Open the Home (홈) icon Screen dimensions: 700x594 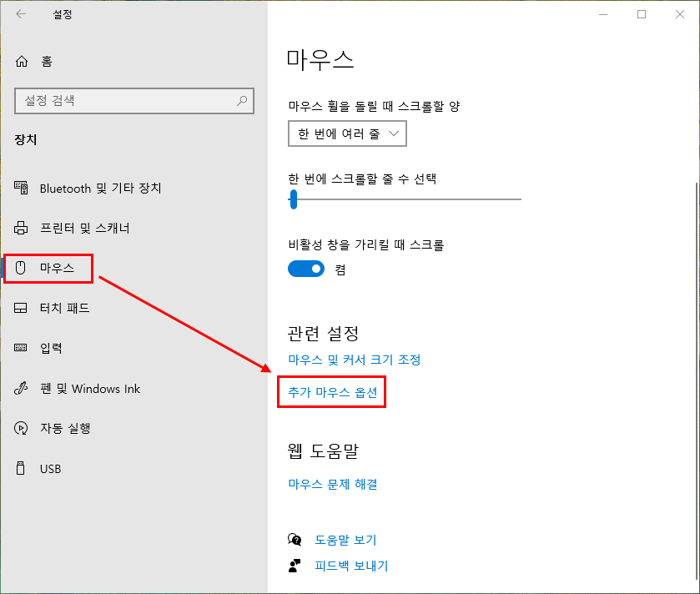click(x=22, y=61)
